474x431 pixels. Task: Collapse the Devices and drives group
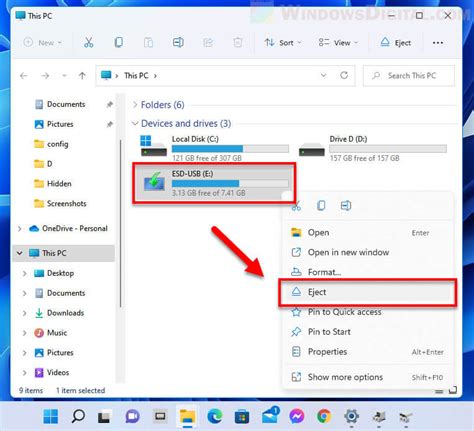click(135, 123)
